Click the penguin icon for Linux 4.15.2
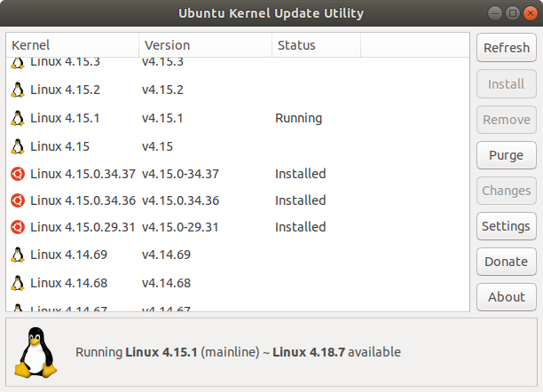This screenshot has height=392, width=543. (18, 90)
